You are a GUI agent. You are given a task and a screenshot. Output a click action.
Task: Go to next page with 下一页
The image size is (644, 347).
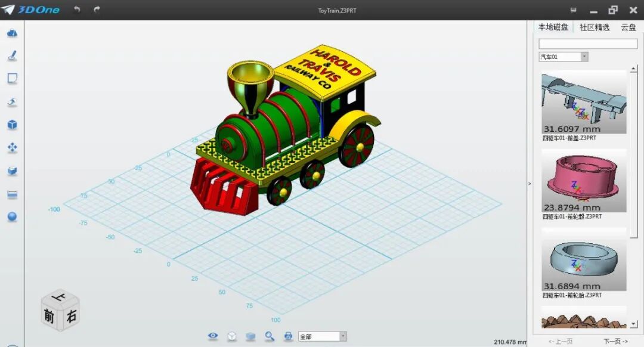pyautogui.click(x=615, y=341)
